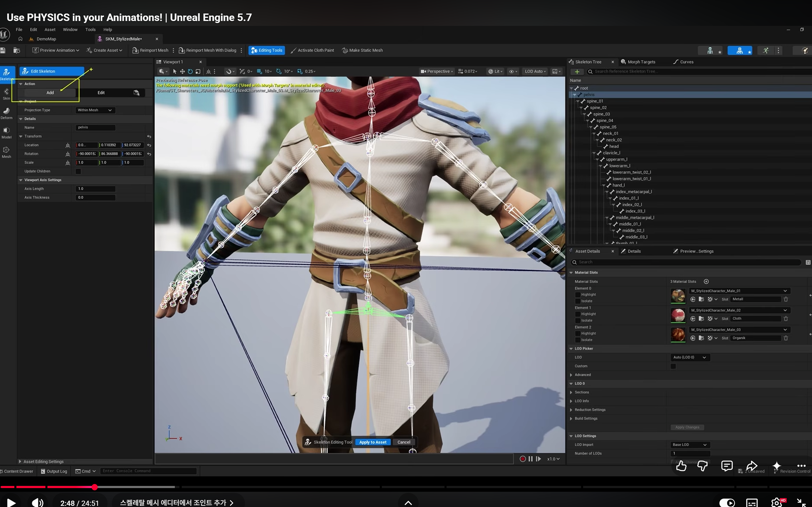This screenshot has width=812, height=507.
Task: Open YouTube settings gear
Action: pyautogui.click(x=776, y=502)
